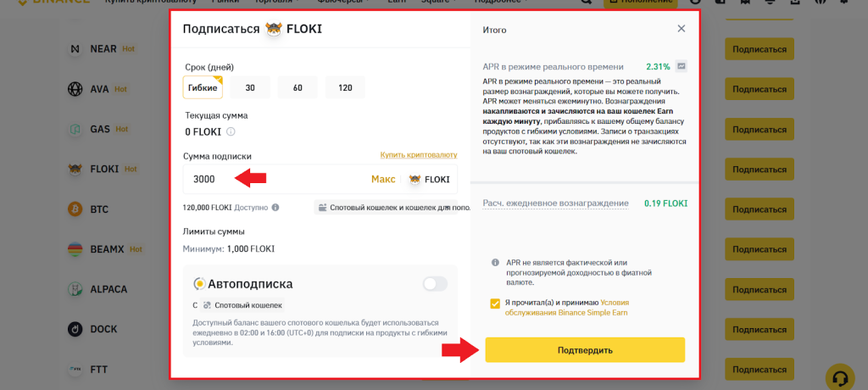Click the BTC coin icon in the list

[x=75, y=209]
